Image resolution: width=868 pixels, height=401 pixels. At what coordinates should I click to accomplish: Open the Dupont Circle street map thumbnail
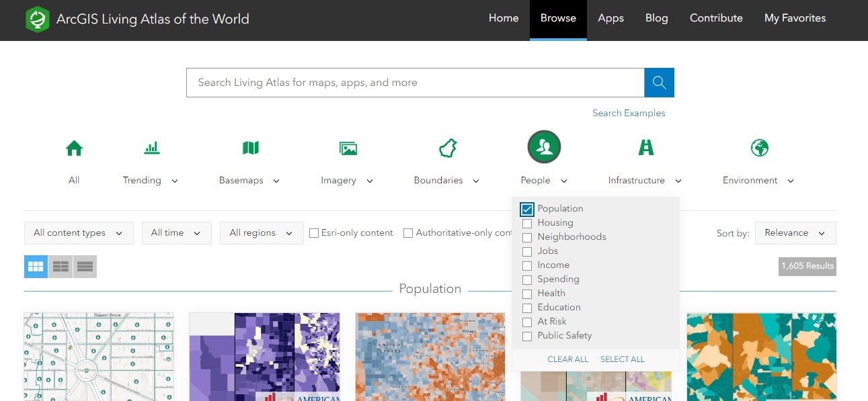(99, 357)
